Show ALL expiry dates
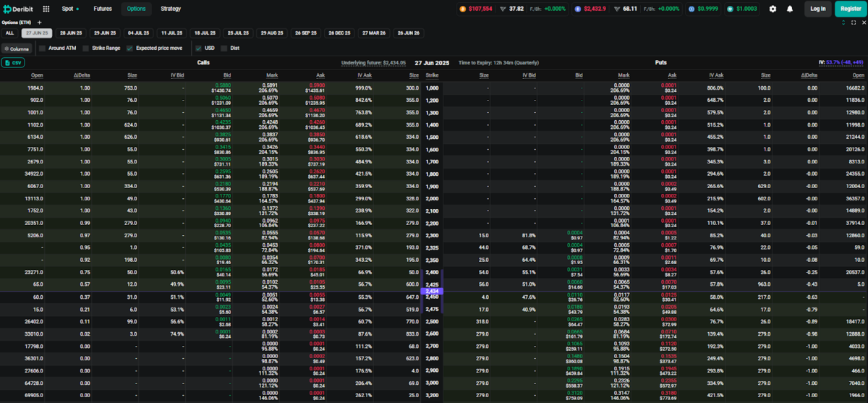Viewport: 868px width, 403px height. coord(9,33)
